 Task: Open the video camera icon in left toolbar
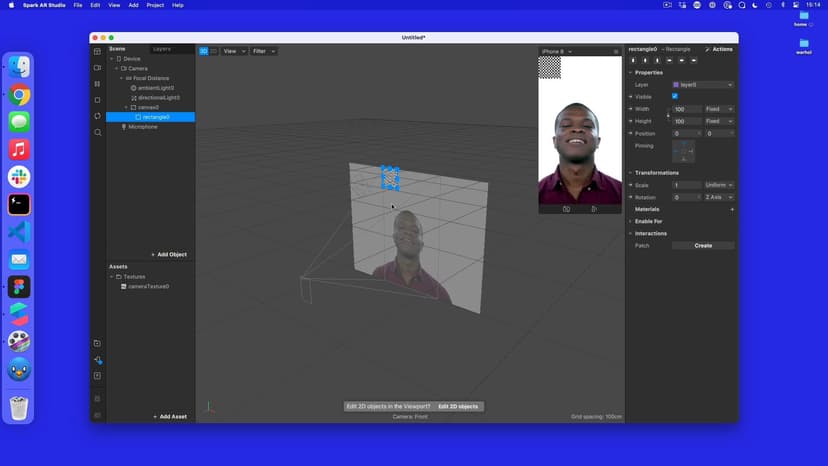tap(97, 68)
